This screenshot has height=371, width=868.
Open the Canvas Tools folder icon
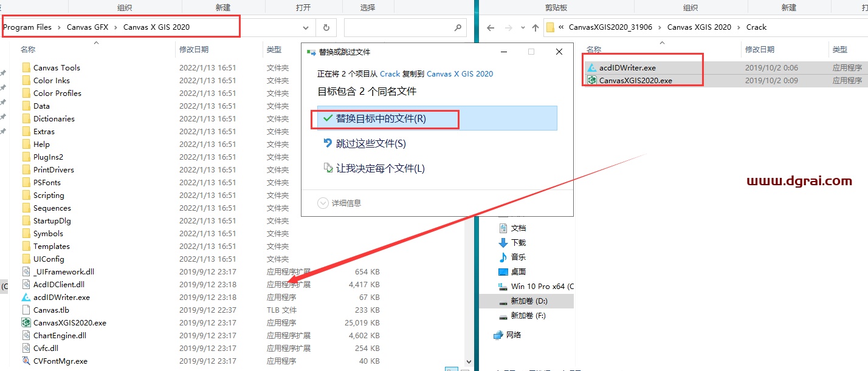pyautogui.click(x=26, y=67)
